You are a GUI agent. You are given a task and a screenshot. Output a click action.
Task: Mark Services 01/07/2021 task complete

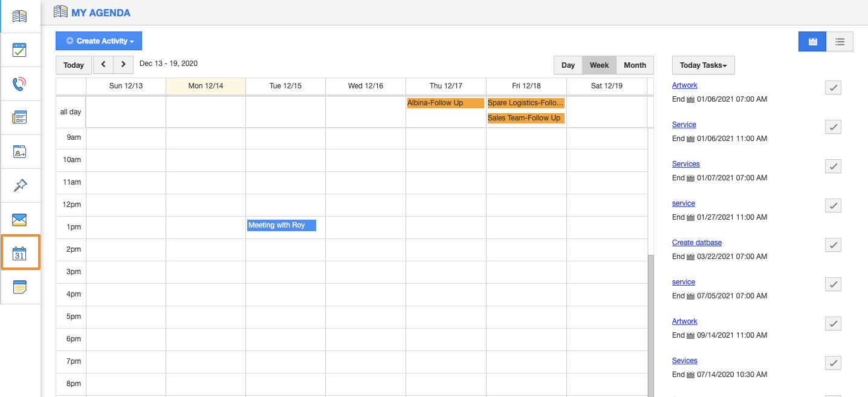(x=833, y=166)
